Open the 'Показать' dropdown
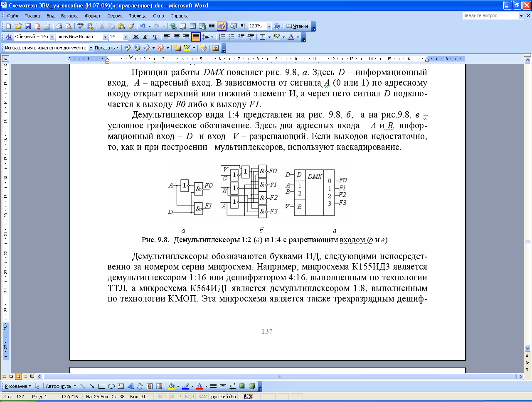 pos(106,48)
